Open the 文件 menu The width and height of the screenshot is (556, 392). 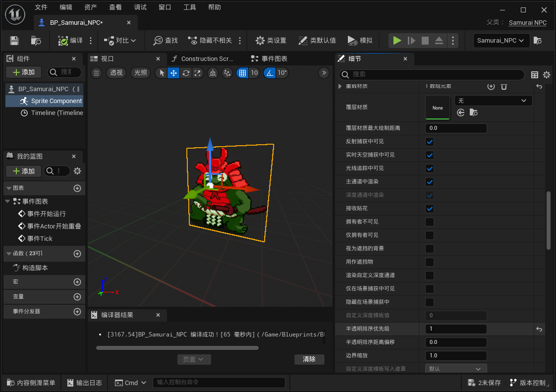point(41,7)
